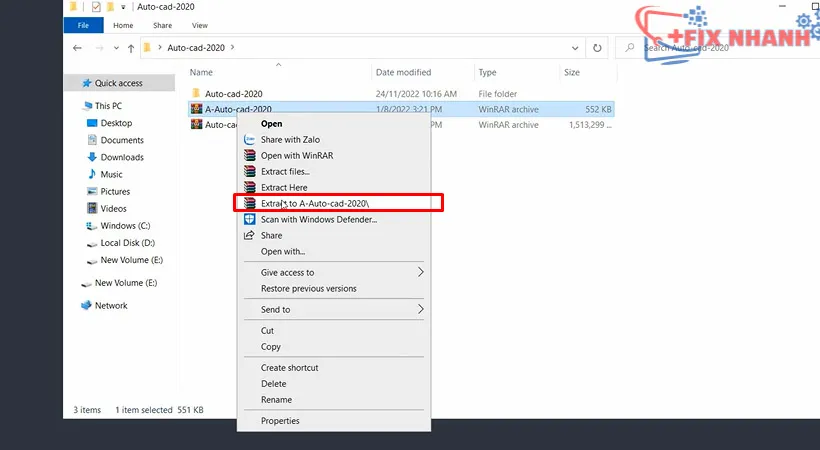
Task: Click WinRAR icon beside Extract to A-Auto-cad-2020
Action: pos(249,203)
